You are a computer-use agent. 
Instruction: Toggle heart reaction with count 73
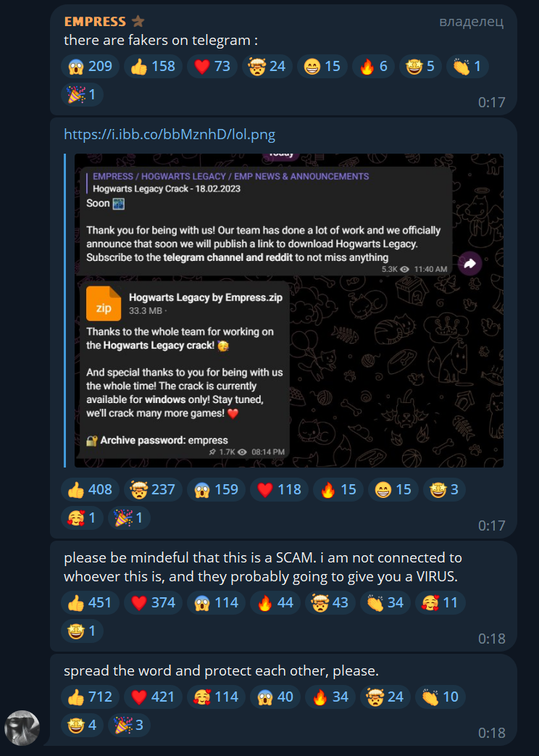point(212,66)
